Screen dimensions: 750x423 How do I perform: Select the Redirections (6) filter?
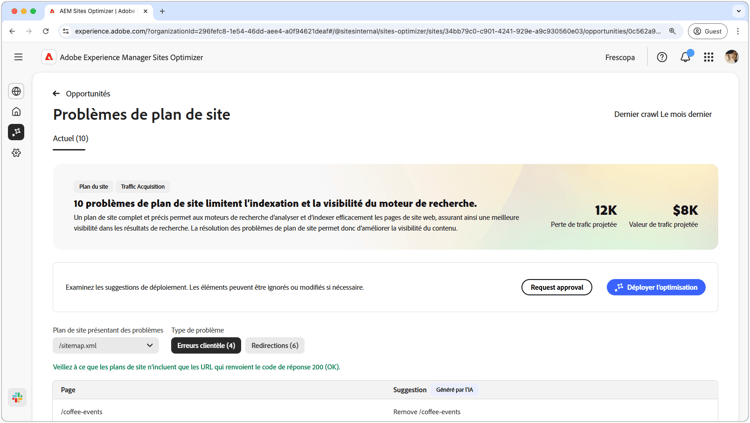click(275, 345)
